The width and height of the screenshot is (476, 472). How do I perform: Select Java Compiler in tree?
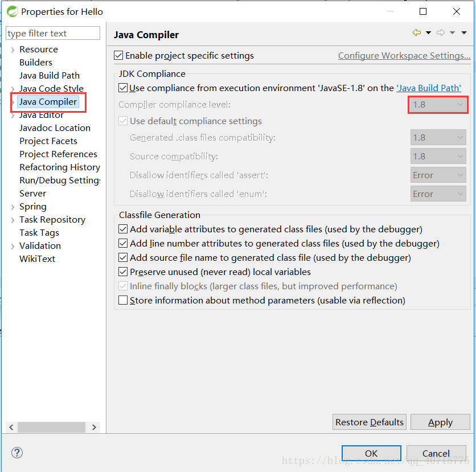click(48, 102)
